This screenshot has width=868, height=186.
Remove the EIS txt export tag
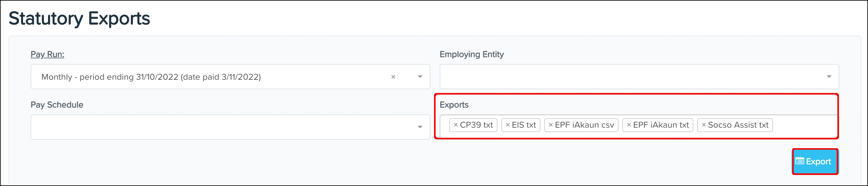[508, 125]
